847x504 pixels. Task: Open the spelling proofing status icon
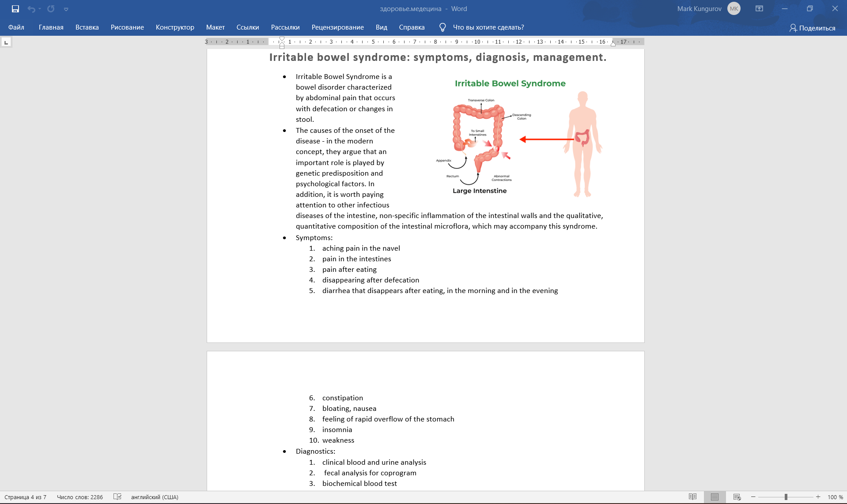coord(117,497)
